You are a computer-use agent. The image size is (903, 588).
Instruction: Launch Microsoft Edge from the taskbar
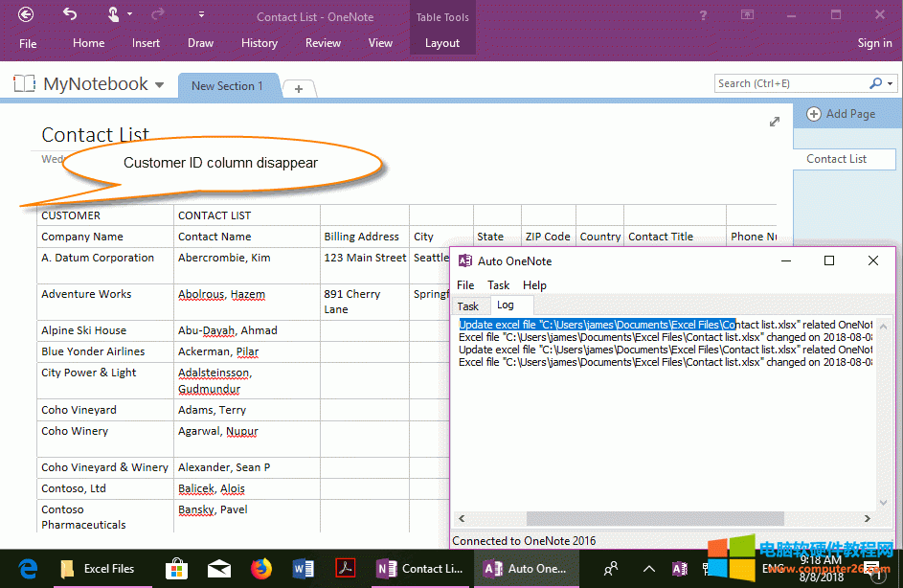click(27, 568)
